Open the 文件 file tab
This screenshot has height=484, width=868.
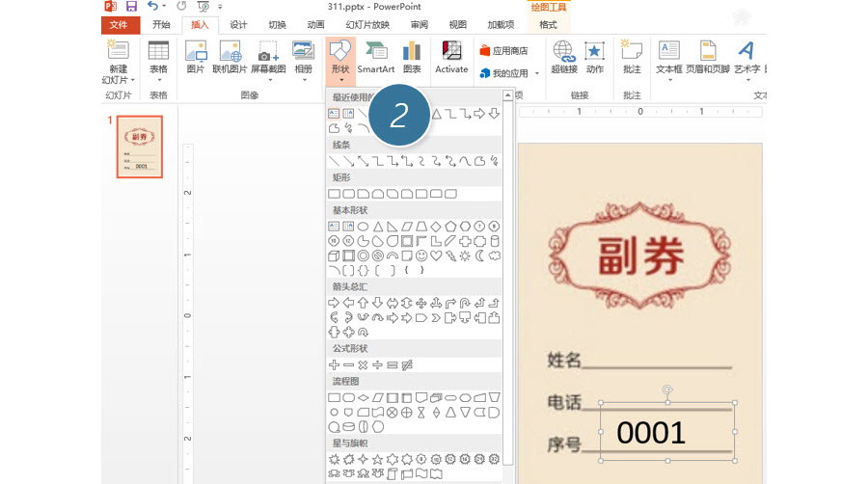click(x=119, y=25)
